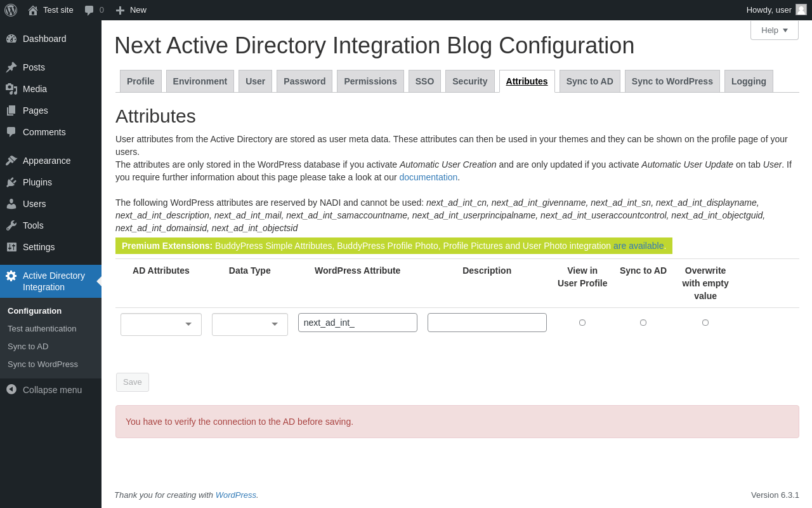Enable the View in User Profile option
The width and height of the screenshot is (812, 508).
(582, 323)
